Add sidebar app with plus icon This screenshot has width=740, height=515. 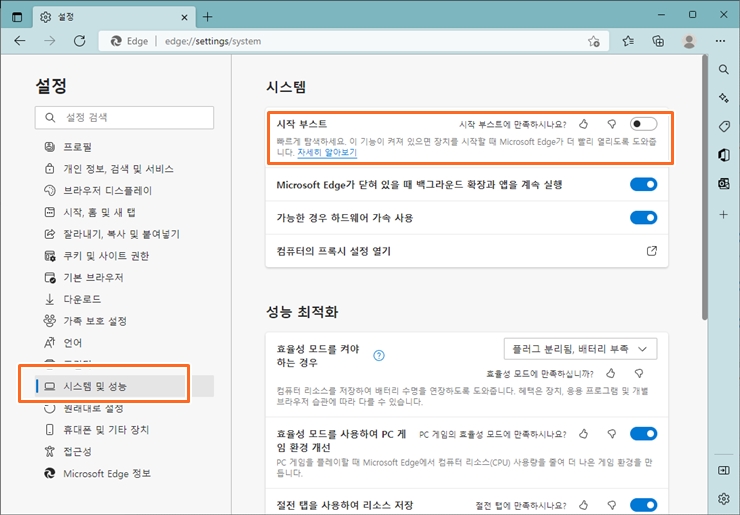[x=723, y=215]
